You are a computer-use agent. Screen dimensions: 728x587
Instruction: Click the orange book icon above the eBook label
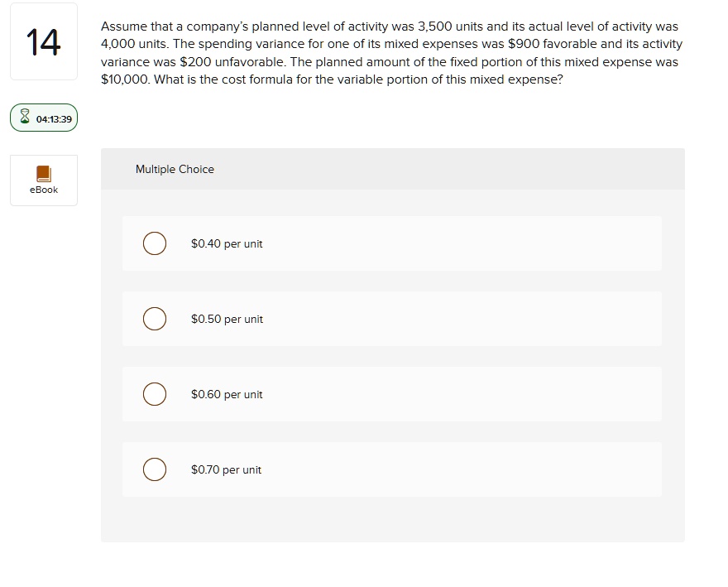pos(43,175)
